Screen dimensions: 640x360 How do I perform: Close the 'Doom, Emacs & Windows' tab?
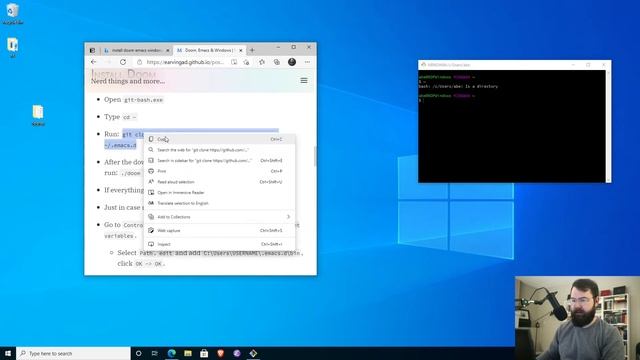pos(241,50)
